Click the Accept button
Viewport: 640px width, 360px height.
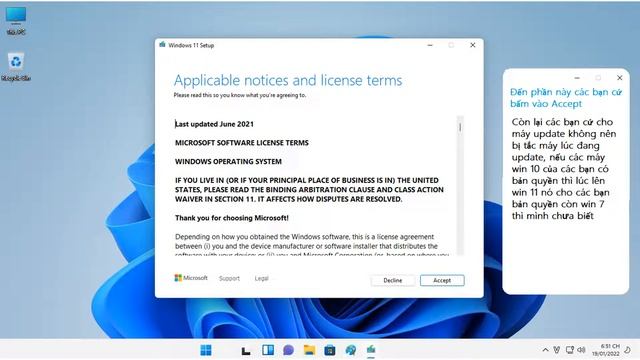[442, 280]
